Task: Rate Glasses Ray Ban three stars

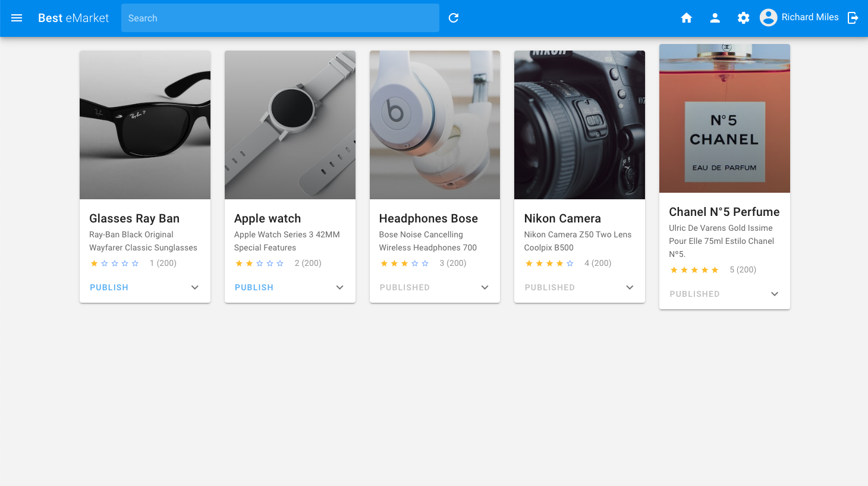Action: pos(115,263)
